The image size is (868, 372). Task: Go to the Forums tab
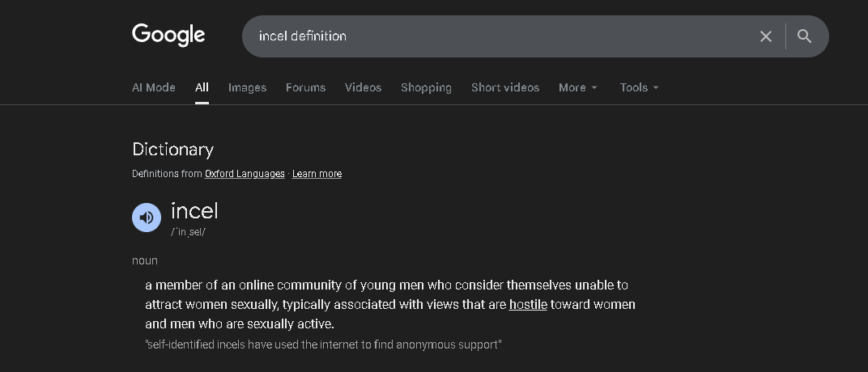click(305, 87)
